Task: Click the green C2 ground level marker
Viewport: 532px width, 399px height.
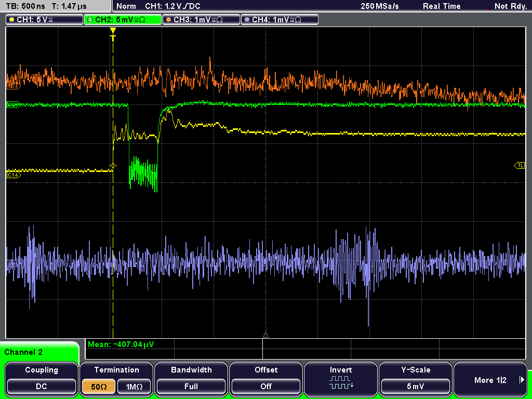Action: pos(14,104)
